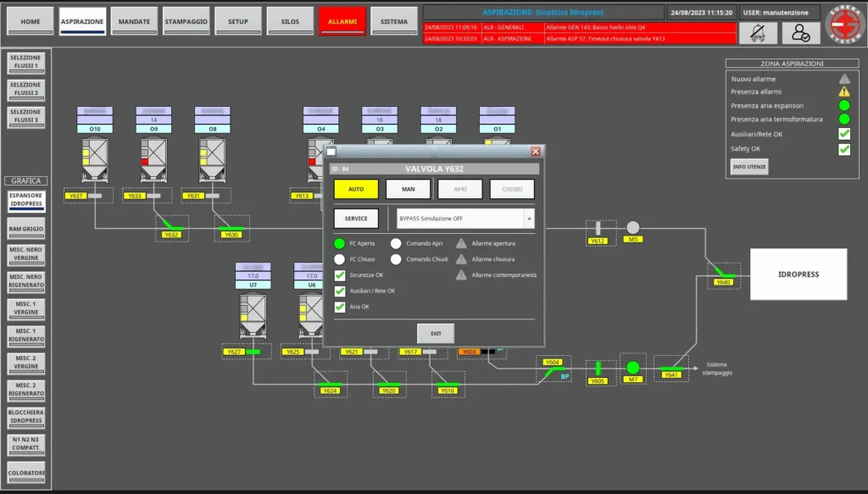The width and height of the screenshot is (868, 494).
Task: Show COLORATORE graphic
Action: [x=26, y=473]
